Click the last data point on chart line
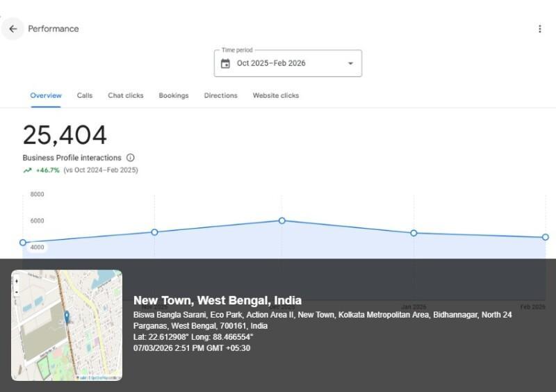 pos(546,237)
